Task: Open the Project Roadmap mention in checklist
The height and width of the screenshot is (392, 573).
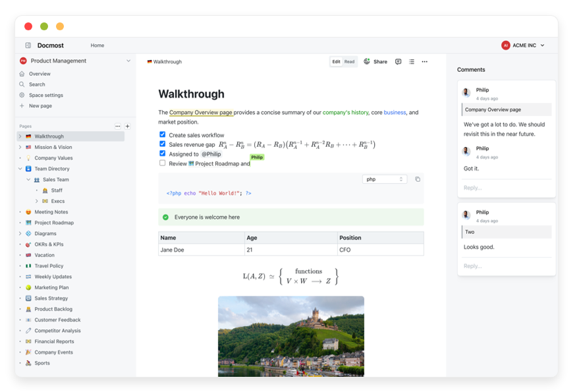Action: click(x=213, y=163)
